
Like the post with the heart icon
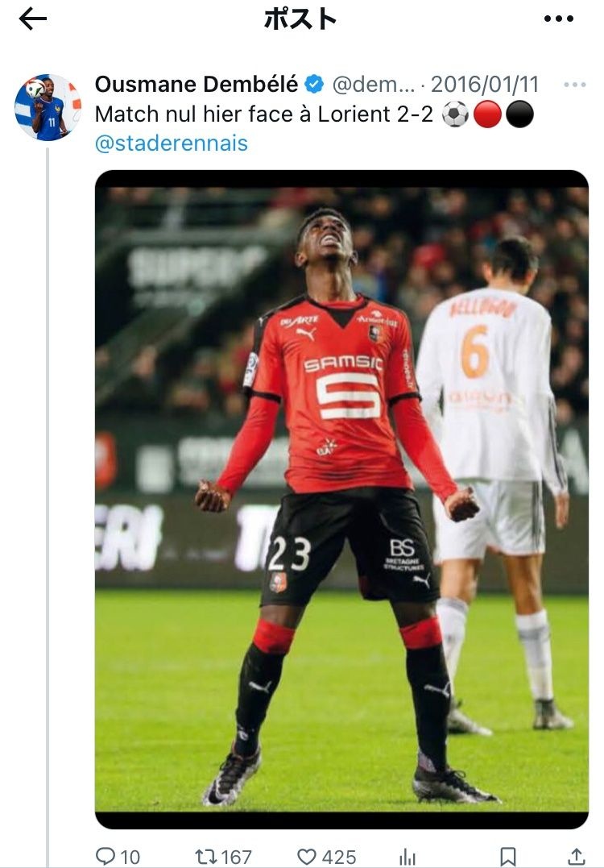point(307,857)
